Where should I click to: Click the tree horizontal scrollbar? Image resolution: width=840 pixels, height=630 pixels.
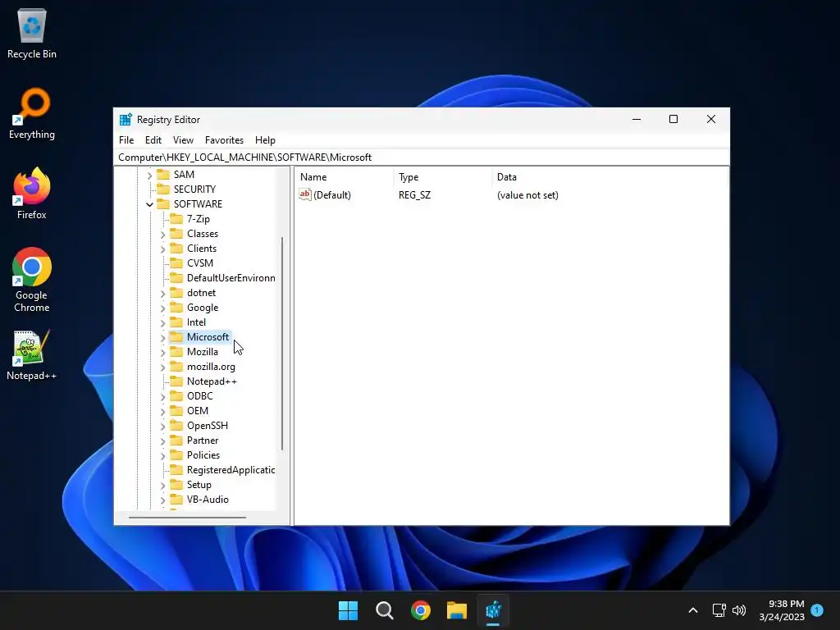(x=187, y=518)
